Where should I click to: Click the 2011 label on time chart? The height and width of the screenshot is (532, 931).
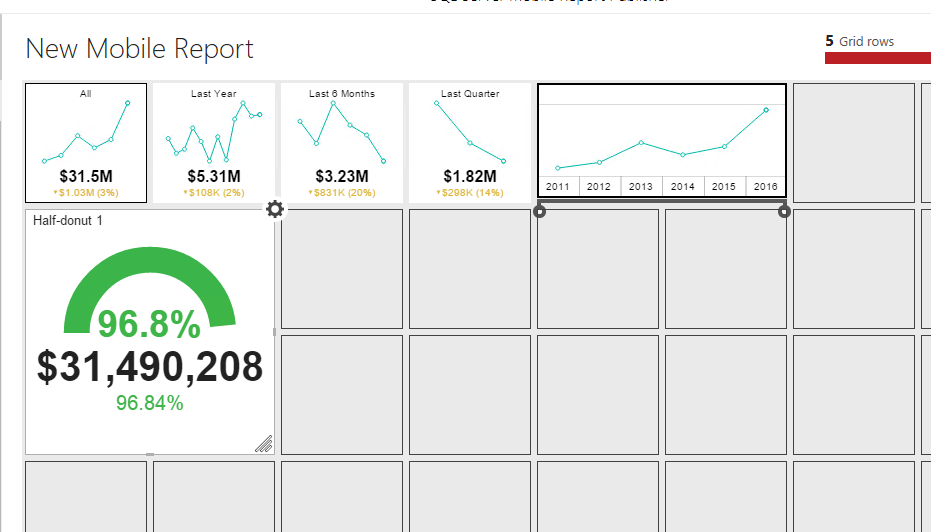pos(558,187)
